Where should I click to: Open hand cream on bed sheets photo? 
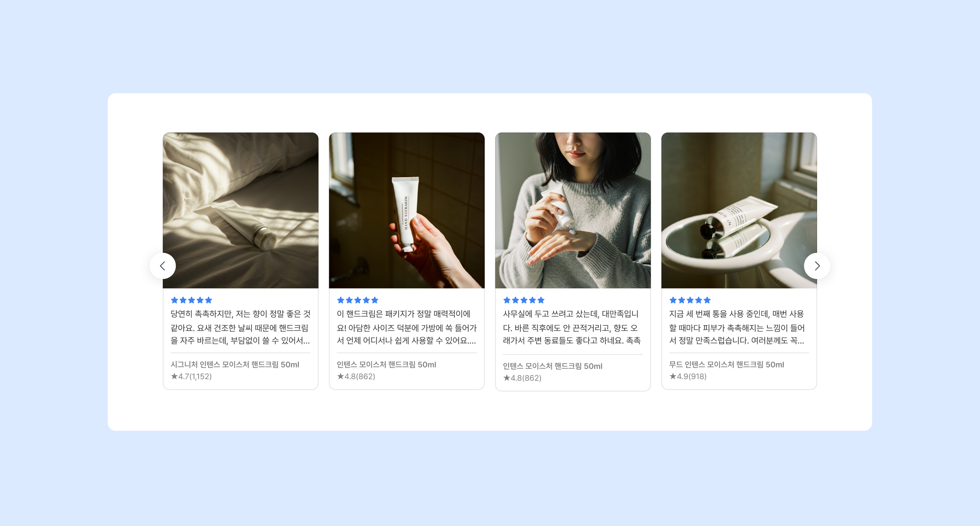pyautogui.click(x=241, y=210)
